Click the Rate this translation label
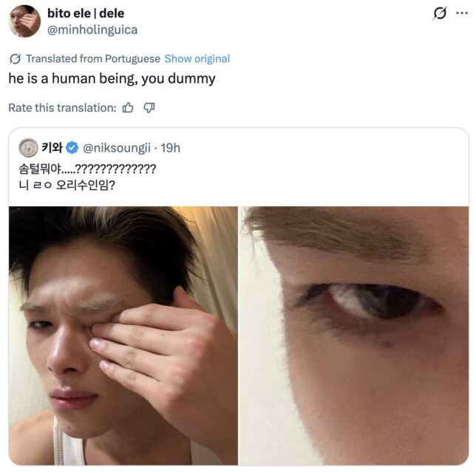 point(62,108)
